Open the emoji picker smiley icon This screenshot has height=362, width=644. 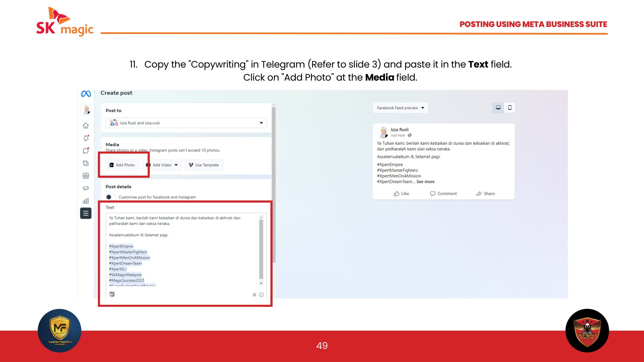point(261,295)
